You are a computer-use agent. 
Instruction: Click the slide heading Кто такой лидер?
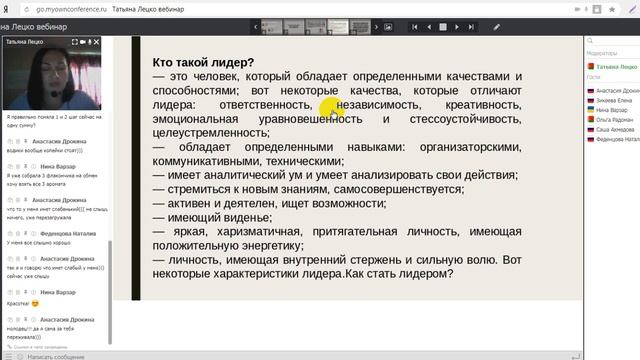203,62
